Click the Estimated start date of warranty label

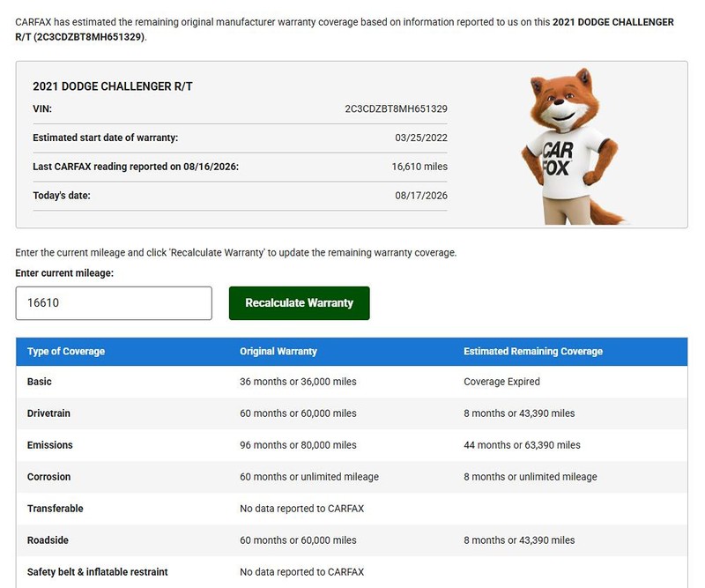(x=105, y=138)
